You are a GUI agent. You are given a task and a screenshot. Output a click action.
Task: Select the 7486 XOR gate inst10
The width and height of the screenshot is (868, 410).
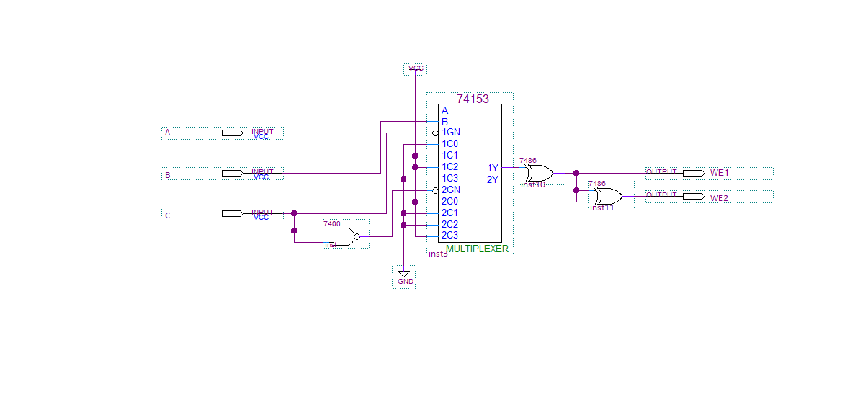tap(539, 173)
